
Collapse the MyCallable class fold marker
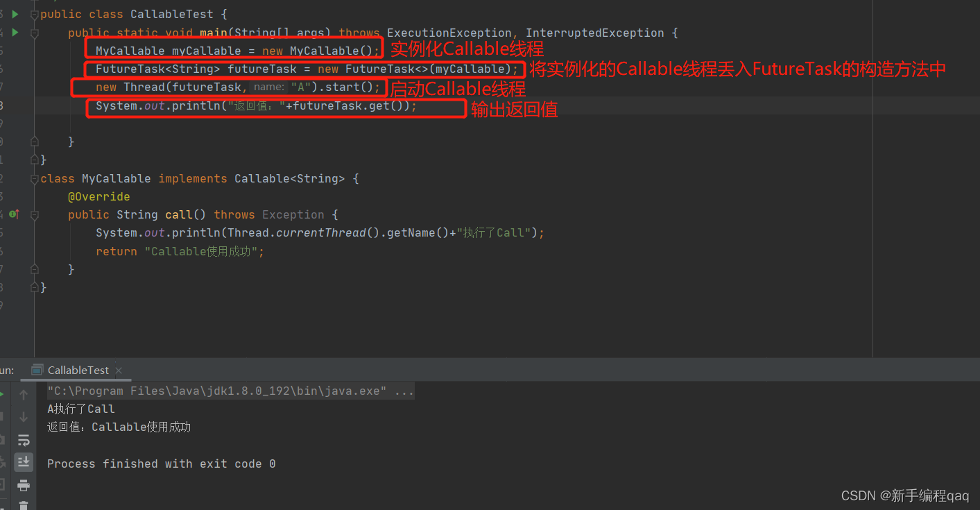pos(35,178)
